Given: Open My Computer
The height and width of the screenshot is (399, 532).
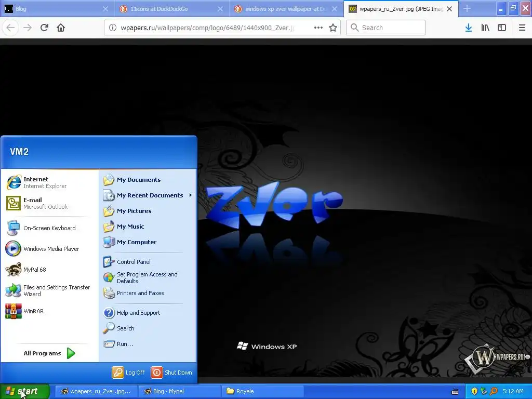Looking at the screenshot, I should [x=148, y=242].
